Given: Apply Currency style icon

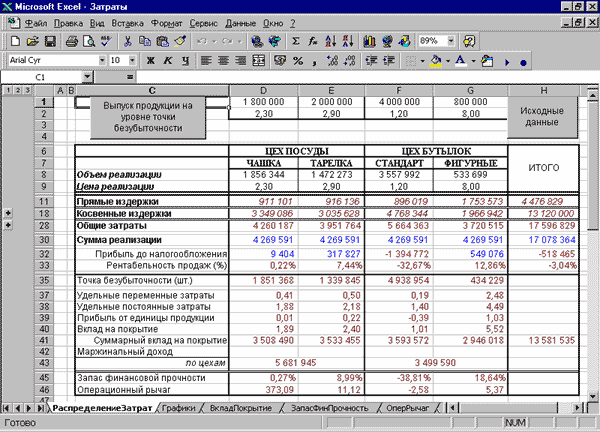Looking at the screenshot, I should pyautogui.click(x=280, y=60).
